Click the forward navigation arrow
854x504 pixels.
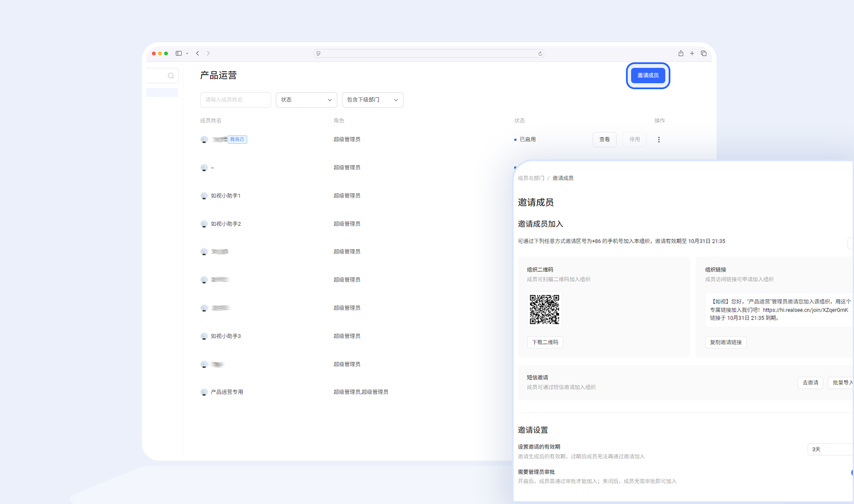(208, 53)
